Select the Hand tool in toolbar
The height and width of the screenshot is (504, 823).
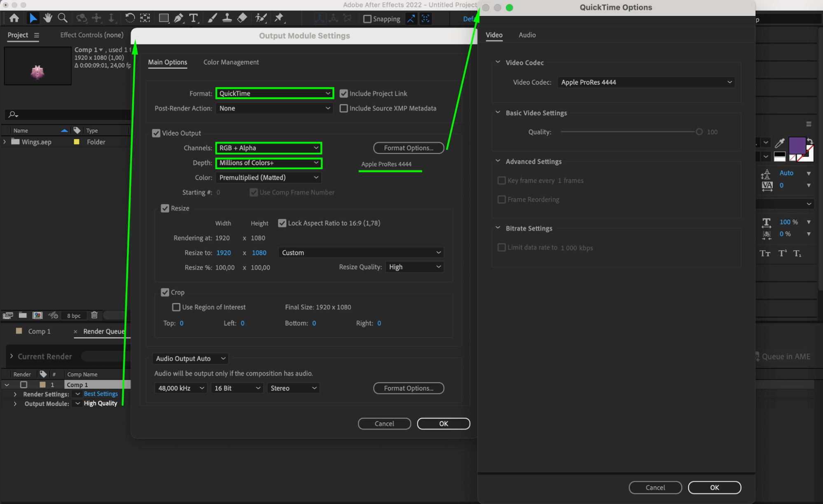[48, 18]
